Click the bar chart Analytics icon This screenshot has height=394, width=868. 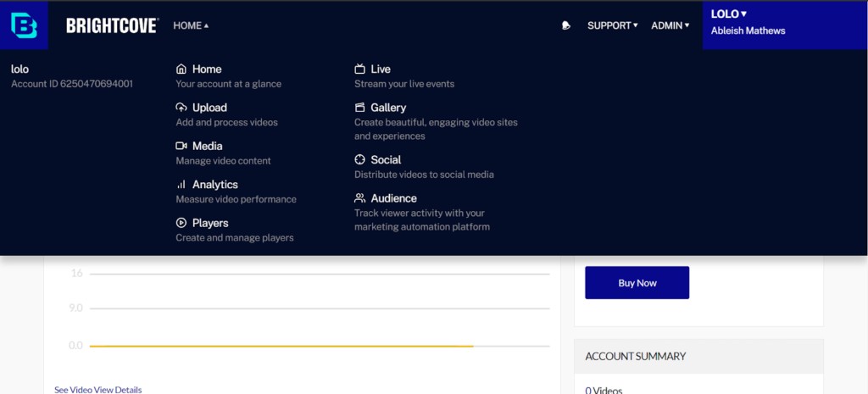[181, 184]
